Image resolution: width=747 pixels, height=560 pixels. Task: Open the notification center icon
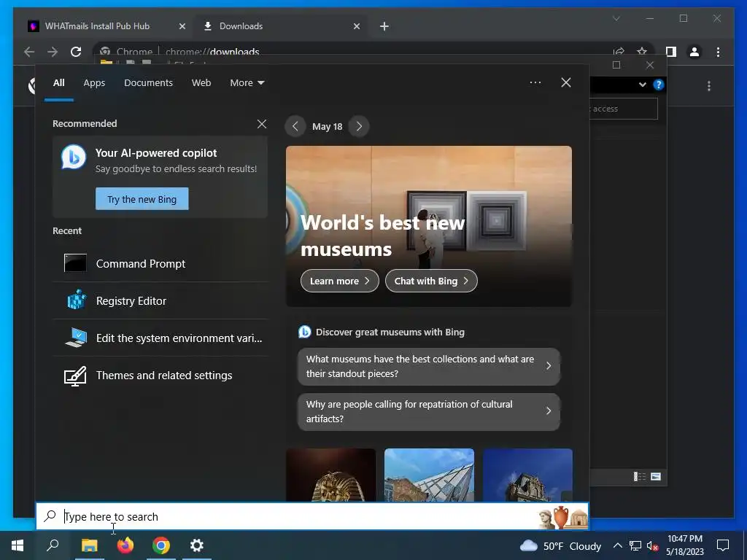(723, 545)
